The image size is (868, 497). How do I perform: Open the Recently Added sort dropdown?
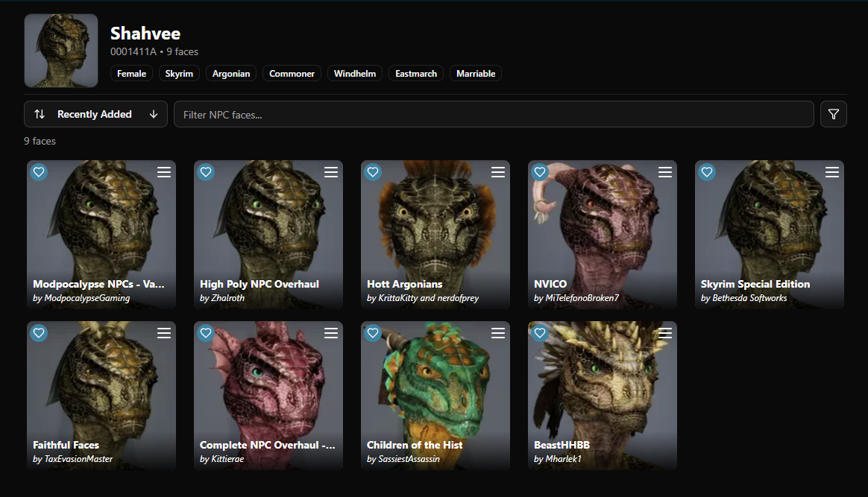(x=95, y=114)
